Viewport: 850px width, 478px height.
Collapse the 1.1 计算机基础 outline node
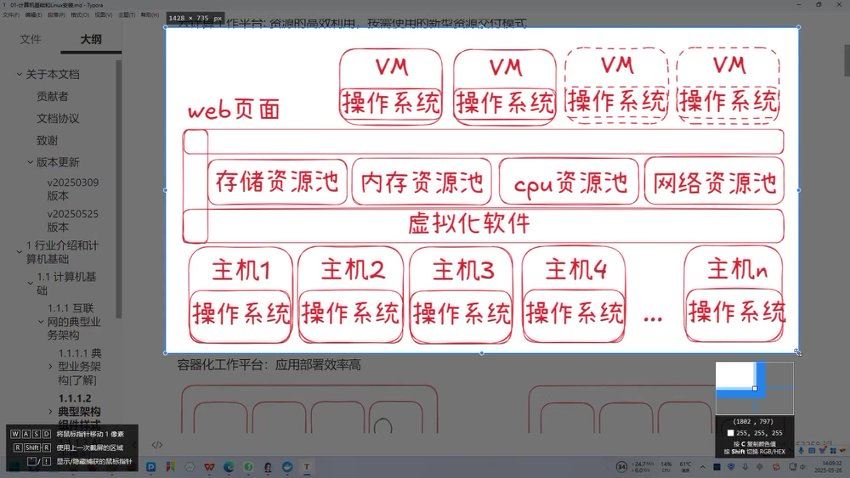click(30, 277)
